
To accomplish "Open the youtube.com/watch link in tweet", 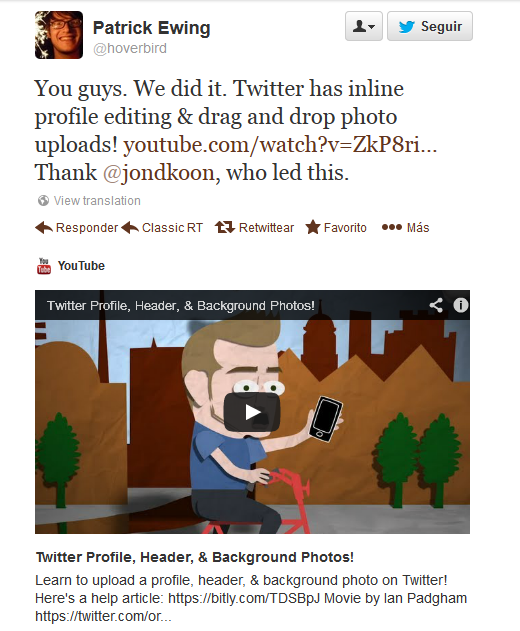I will [x=280, y=145].
